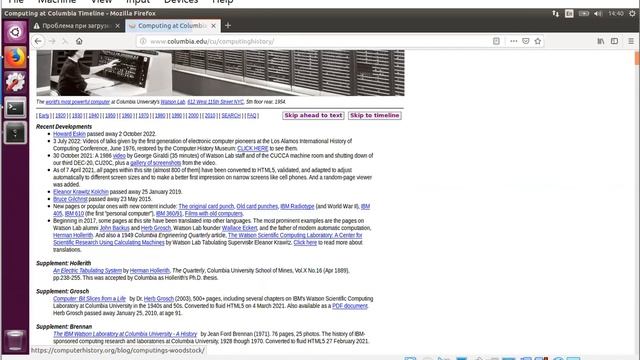
Task: Jump to the 1980 timeline section
Action: pyautogui.click(x=160, y=116)
